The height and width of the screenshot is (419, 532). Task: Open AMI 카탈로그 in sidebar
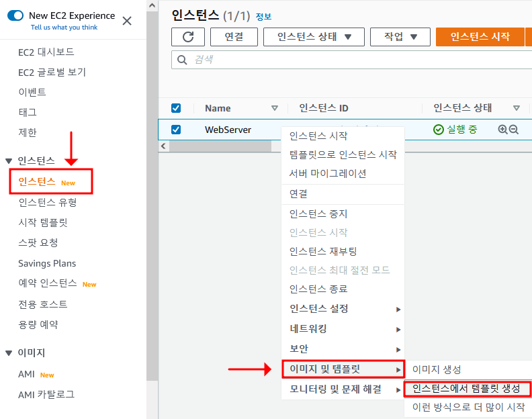46,395
